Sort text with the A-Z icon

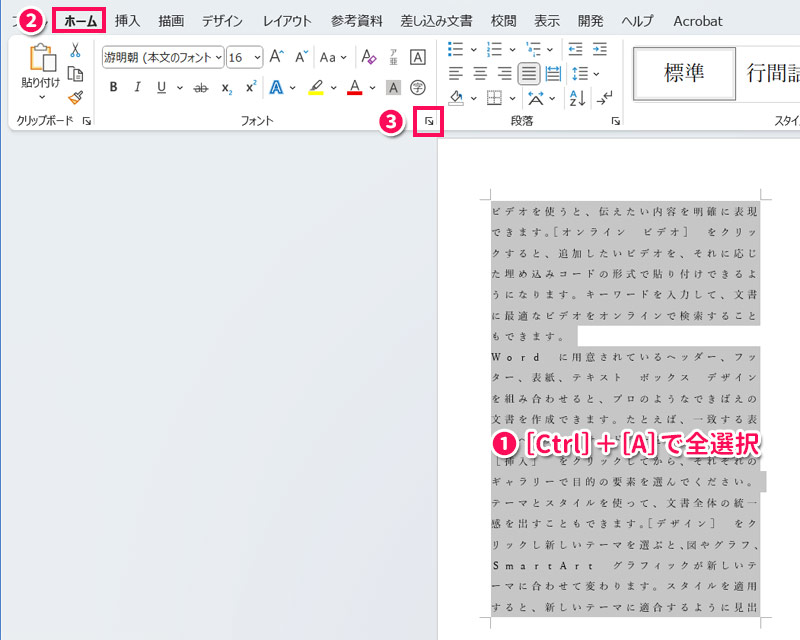[x=578, y=97]
